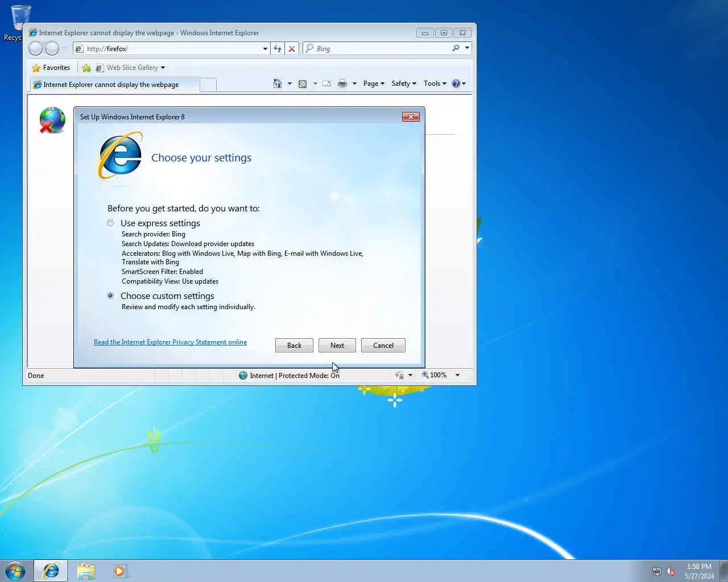Click 'Search Updates: Download provider updates' text
Viewport: 728px width, 582px height.
coord(188,244)
